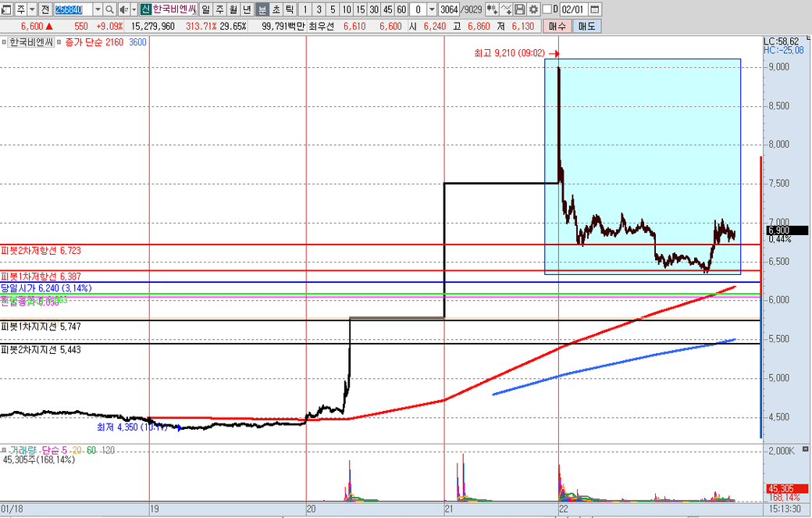The image size is (812, 518).
Task: Toggle the D checkbox beside date field
Action: 547,9
